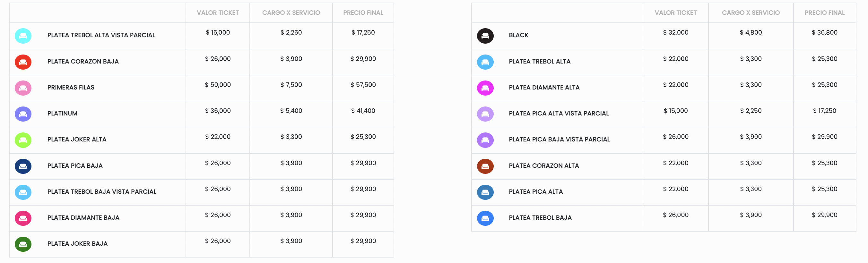Viewport: 868px width, 263px height.
Task: Select the PRIMERAS FILAS label
Action: [71, 87]
